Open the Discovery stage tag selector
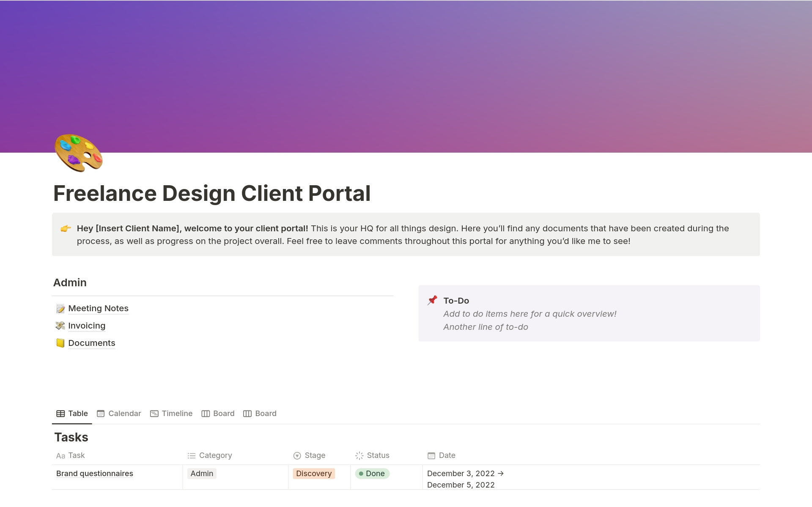 [x=313, y=474]
